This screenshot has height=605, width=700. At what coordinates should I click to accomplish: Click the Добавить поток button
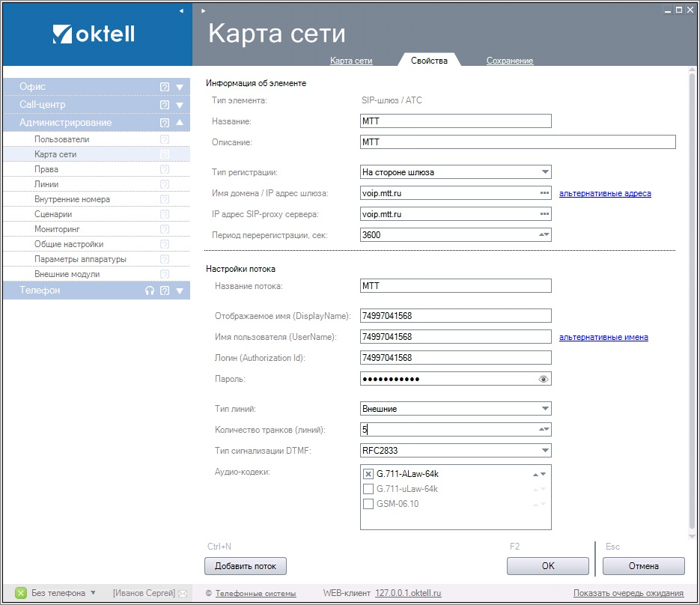246,566
